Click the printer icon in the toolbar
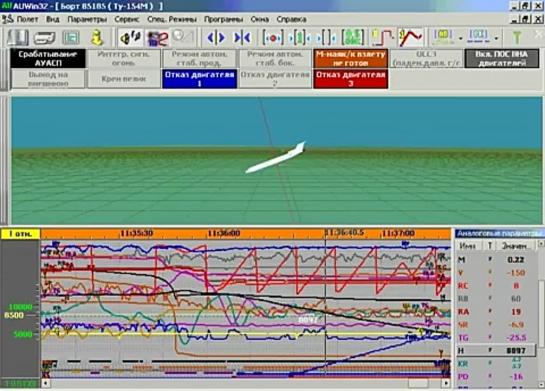Image resolution: width=545 pixels, height=391 pixels. coord(44,38)
